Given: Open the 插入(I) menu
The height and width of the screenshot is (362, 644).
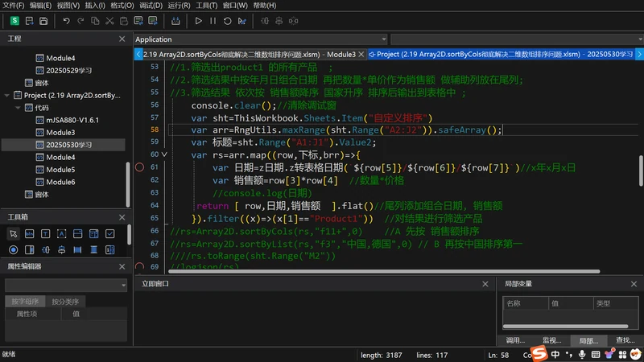Looking at the screenshot, I should 95,6.
